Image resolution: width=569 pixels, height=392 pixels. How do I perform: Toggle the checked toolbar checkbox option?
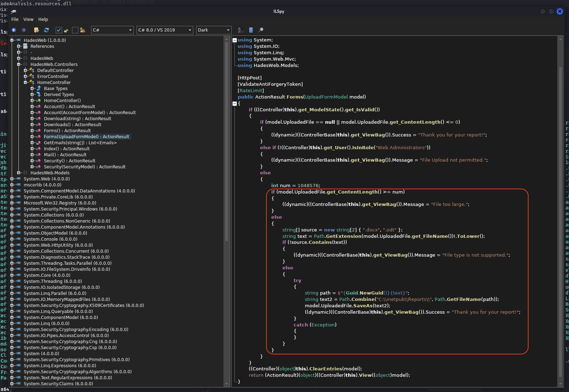59,30
